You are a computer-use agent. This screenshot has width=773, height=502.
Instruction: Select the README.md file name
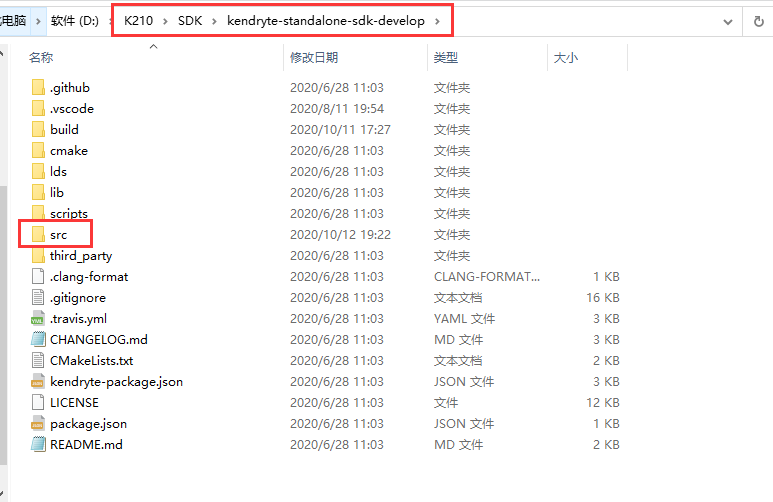[x=86, y=444]
